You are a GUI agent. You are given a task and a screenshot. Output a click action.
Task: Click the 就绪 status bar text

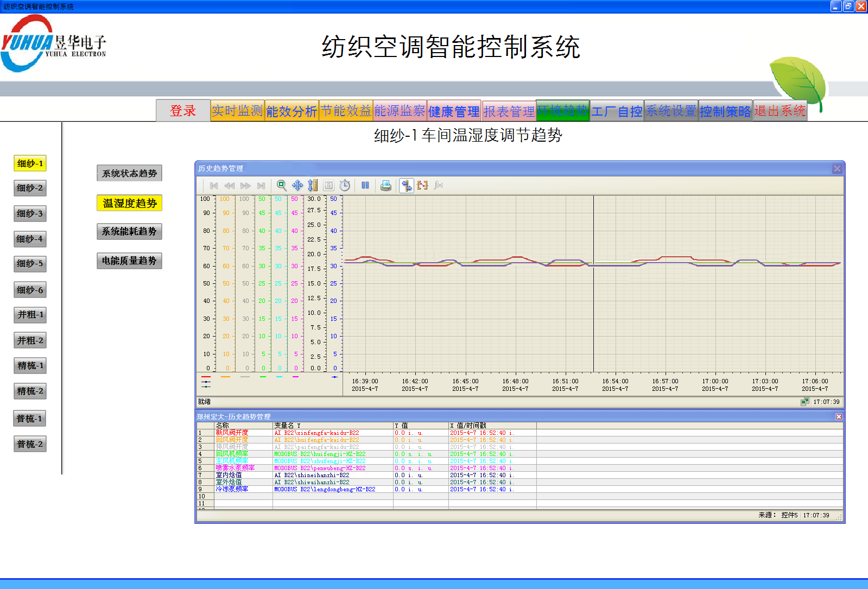pyautogui.click(x=205, y=402)
